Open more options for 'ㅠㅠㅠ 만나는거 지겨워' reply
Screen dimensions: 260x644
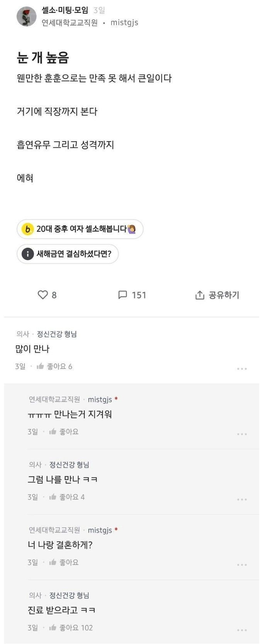point(242,434)
